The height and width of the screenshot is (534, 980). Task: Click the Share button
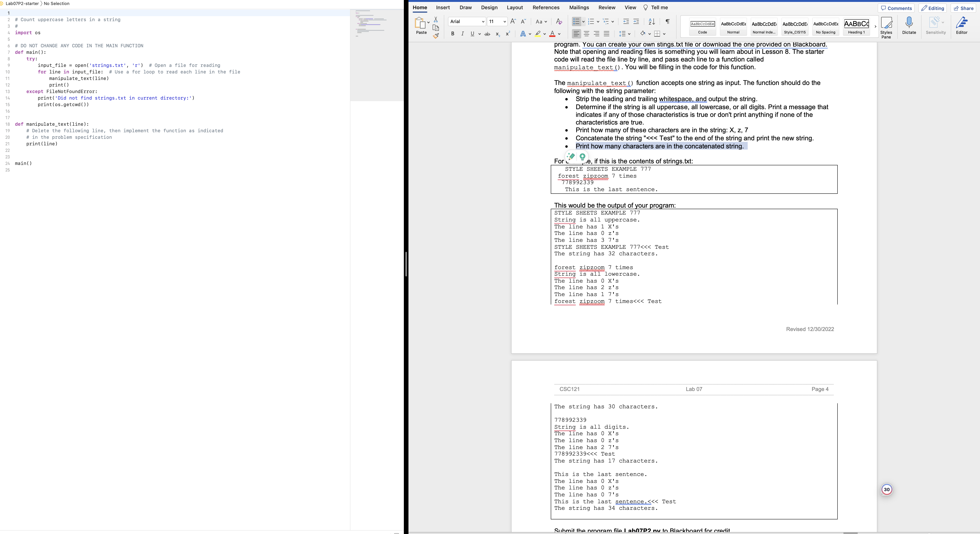pos(964,8)
